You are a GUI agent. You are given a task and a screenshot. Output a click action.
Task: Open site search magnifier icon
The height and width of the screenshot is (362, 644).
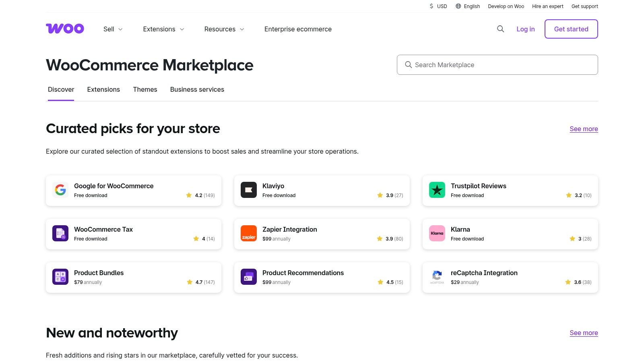point(500,29)
